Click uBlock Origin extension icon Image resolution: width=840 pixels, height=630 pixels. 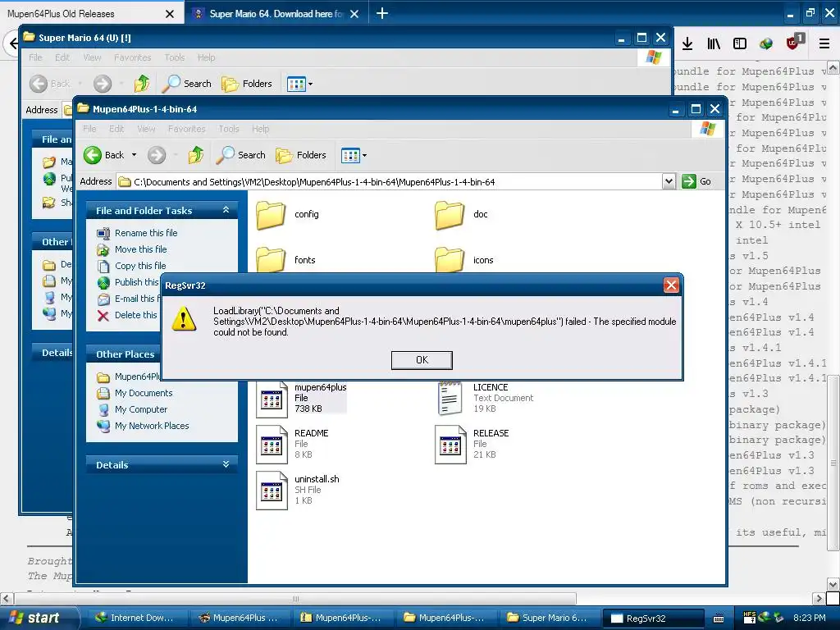[794, 43]
